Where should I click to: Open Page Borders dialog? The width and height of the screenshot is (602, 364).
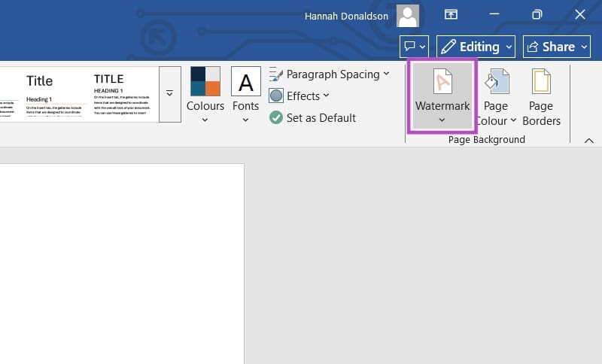coord(540,96)
